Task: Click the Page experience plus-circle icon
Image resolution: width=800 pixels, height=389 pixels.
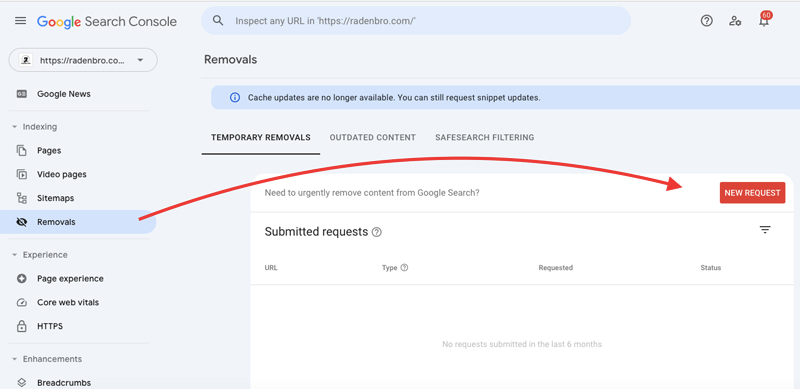Action: click(x=21, y=279)
